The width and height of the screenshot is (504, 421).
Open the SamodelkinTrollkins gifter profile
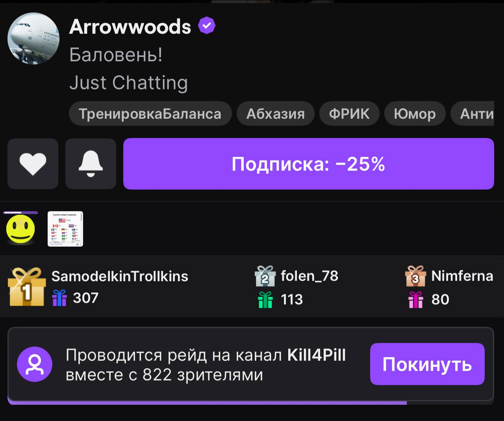click(x=120, y=276)
